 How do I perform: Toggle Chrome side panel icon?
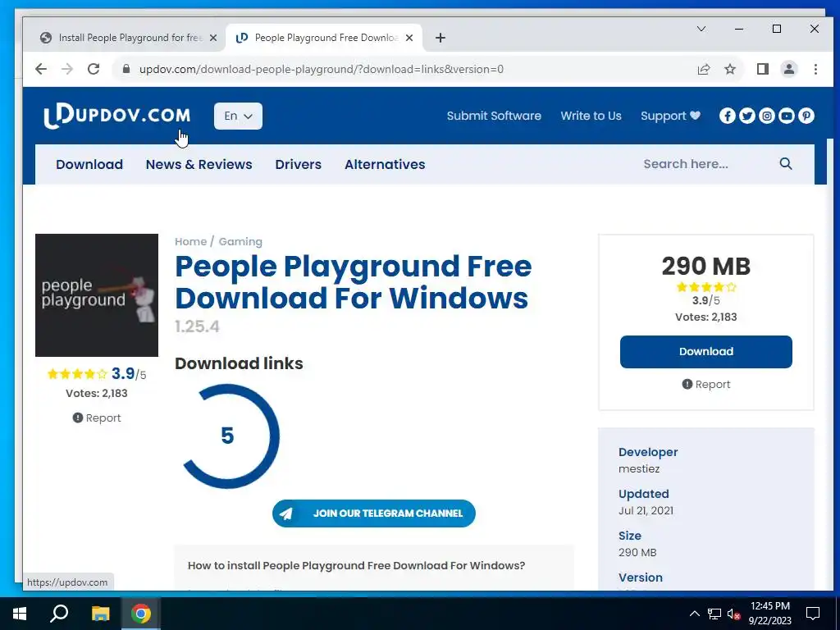tap(762, 69)
